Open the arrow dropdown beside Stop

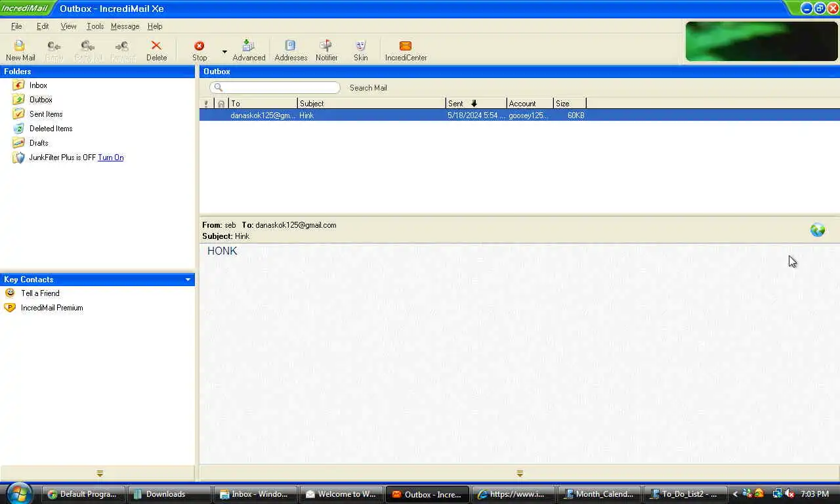224,51
